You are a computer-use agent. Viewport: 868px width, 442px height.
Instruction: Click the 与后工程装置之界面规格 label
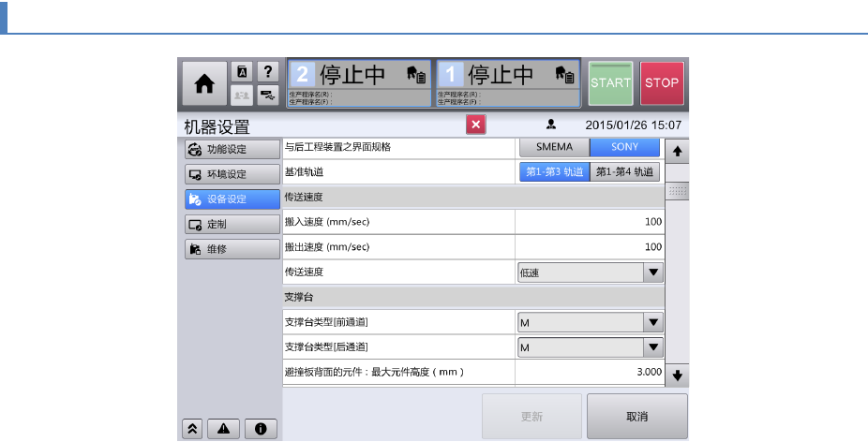pyautogui.click(x=337, y=147)
